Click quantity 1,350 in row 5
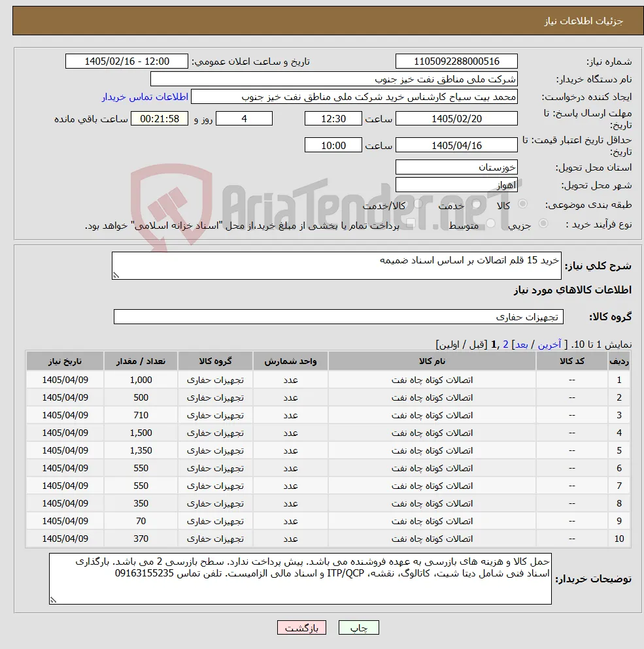 pyautogui.click(x=141, y=450)
